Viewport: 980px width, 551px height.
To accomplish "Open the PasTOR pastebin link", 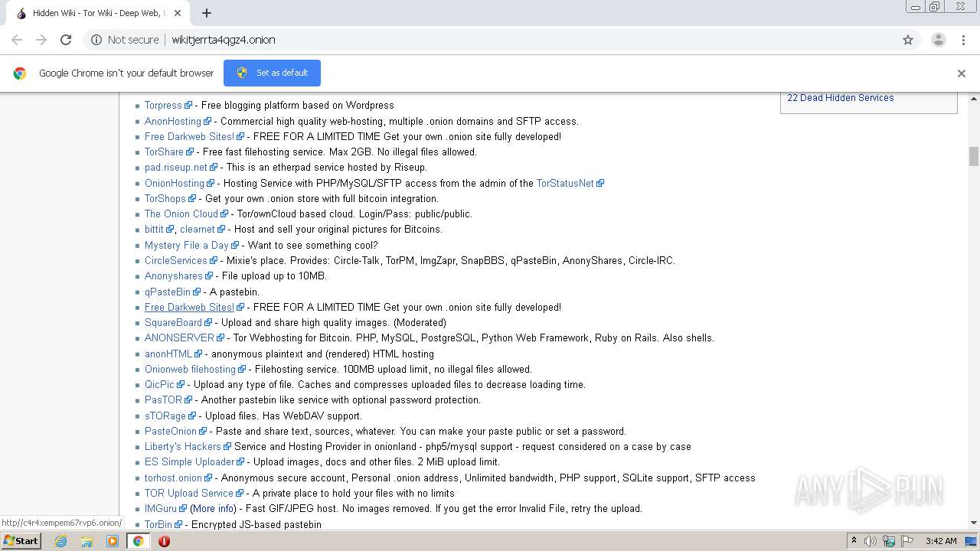I will click(x=163, y=399).
